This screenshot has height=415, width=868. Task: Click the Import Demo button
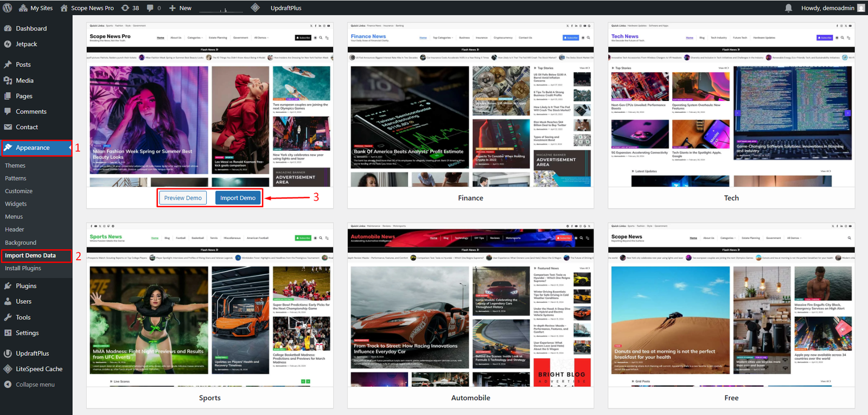click(x=238, y=198)
